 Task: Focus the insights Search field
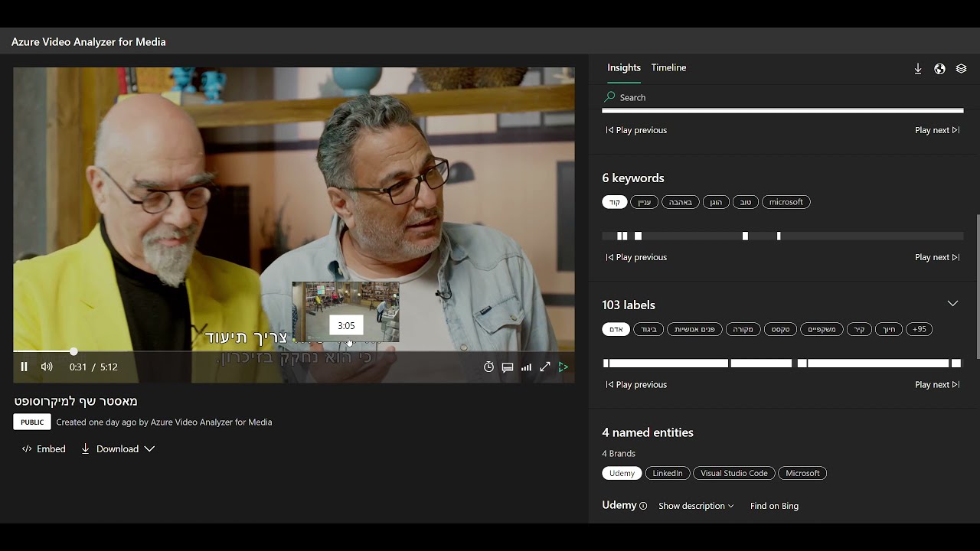tap(782, 97)
